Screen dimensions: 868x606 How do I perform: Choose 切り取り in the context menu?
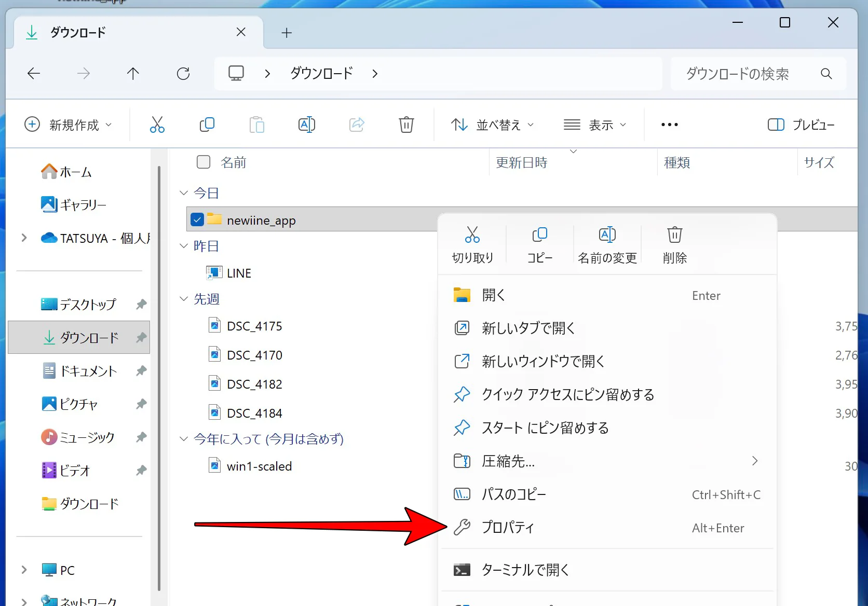click(472, 245)
